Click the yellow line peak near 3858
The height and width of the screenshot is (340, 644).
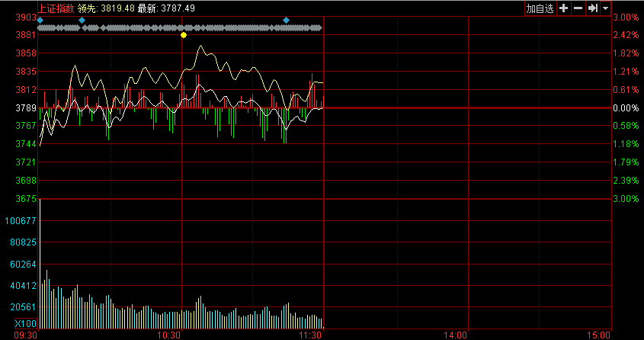201,47
